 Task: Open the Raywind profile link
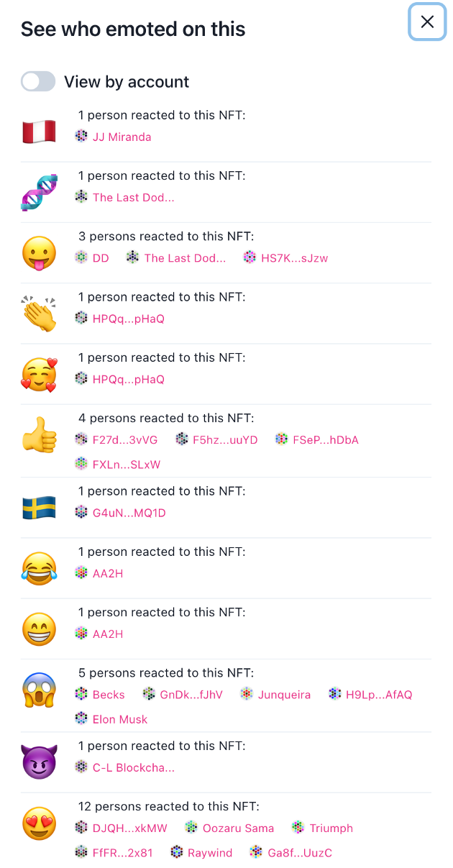(209, 852)
